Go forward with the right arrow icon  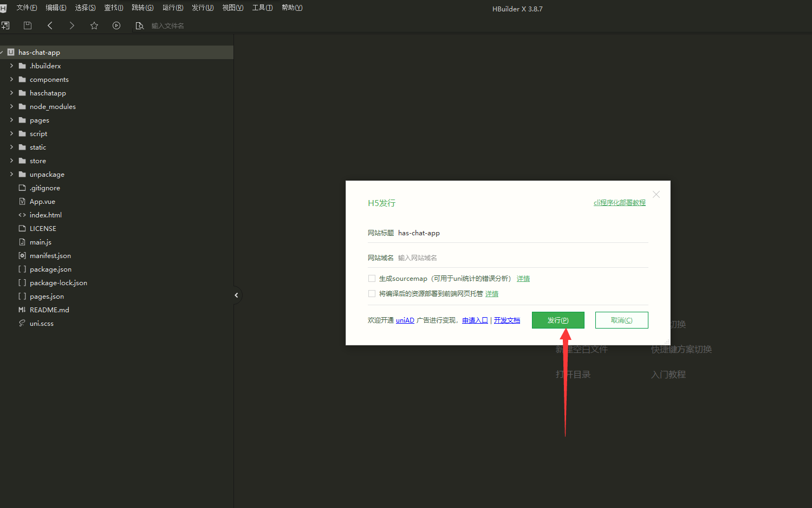(x=72, y=25)
